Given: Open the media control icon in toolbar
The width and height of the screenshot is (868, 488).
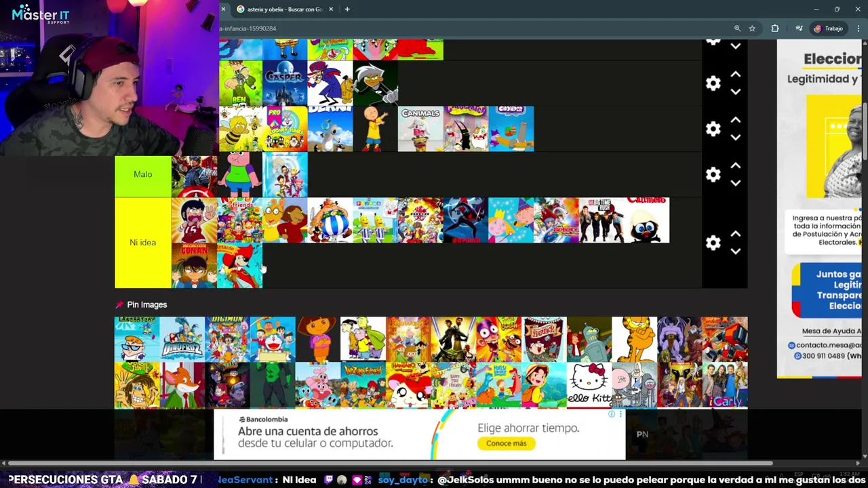Looking at the screenshot, I should [799, 28].
